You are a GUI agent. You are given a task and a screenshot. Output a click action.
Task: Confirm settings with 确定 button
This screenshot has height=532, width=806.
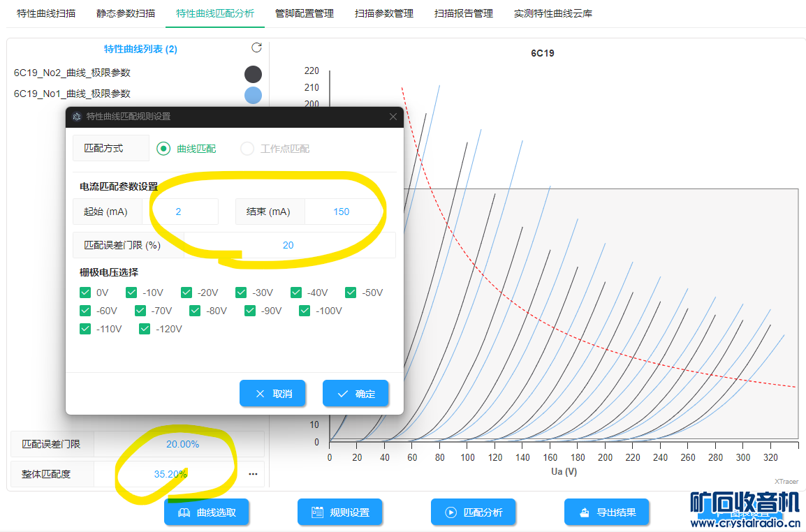pyautogui.click(x=356, y=393)
